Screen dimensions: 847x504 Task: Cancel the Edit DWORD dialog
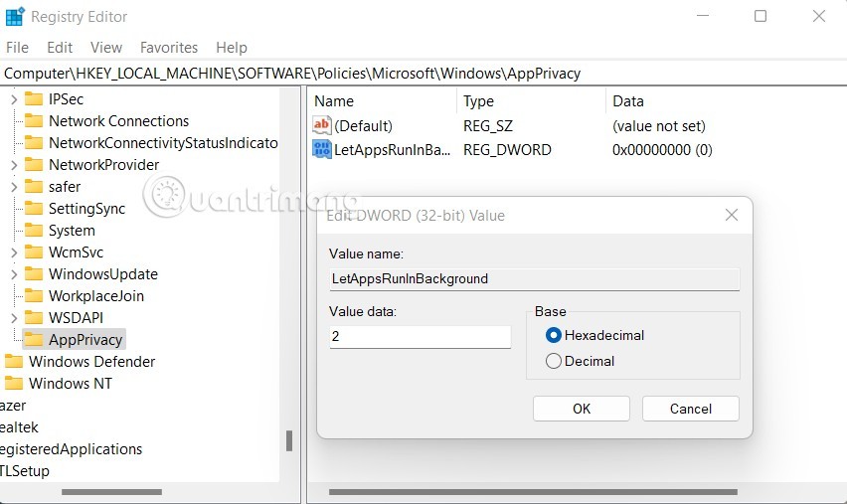690,409
